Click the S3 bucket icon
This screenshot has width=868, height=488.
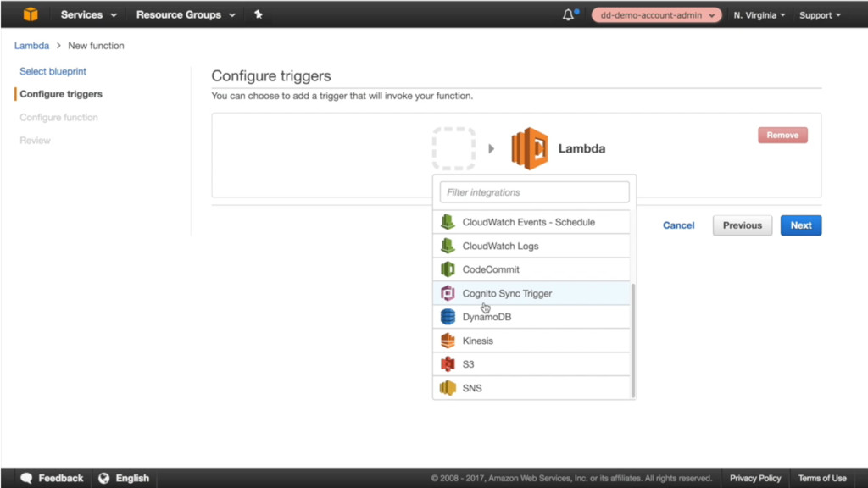point(448,364)
